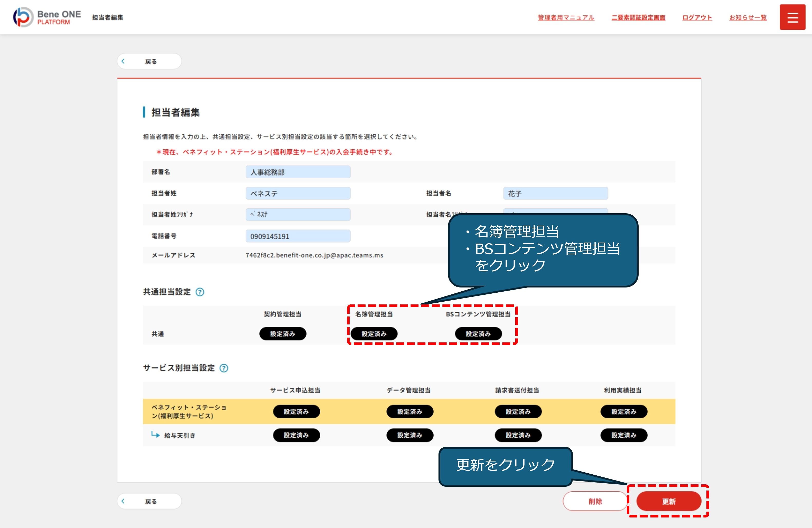Click the 更新 button
Image resolution: width=812 pixels, height=528 pixels.
669,501
